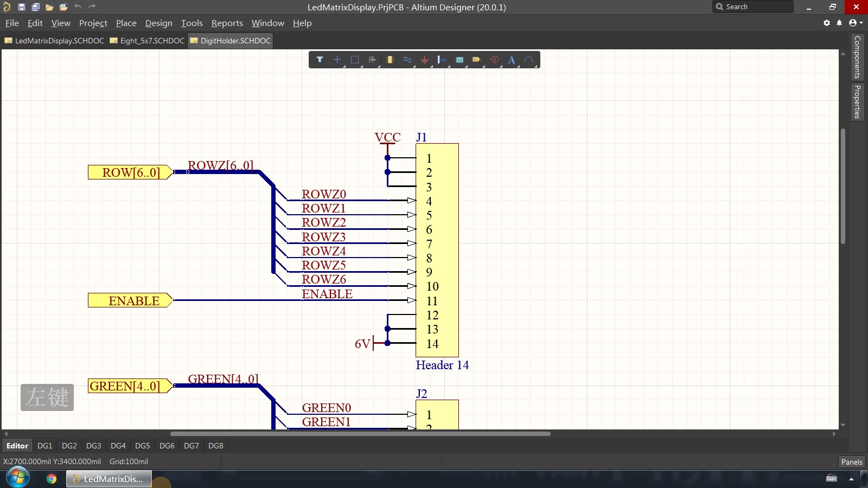Click the place part icon

coord(390,60)
